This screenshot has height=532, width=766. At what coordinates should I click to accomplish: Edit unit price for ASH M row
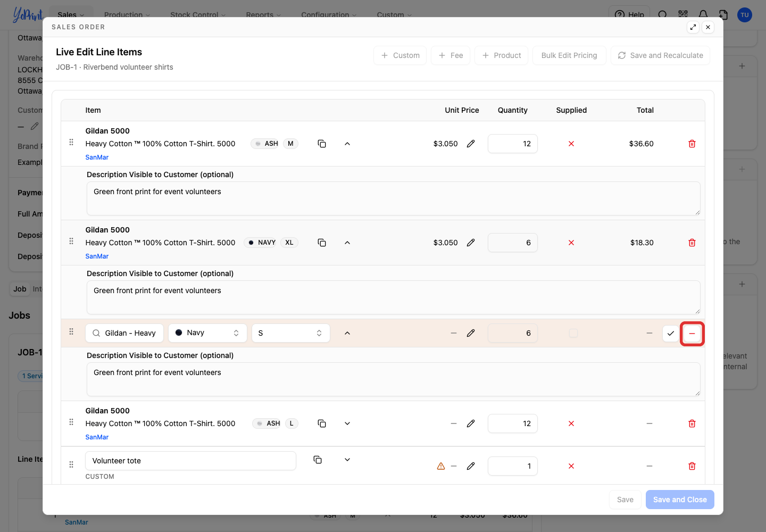471,144
